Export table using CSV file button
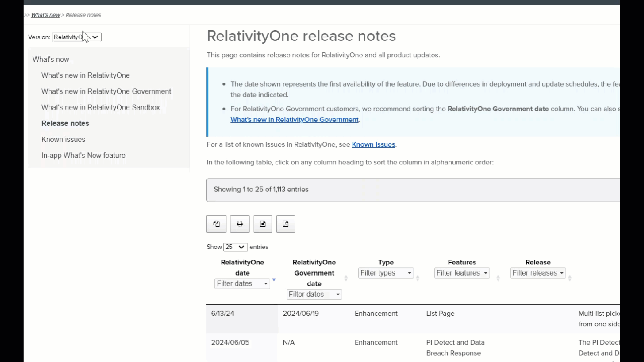Viewport: 644px width, 362px height. pyautogui.click(x=263, y=224)
